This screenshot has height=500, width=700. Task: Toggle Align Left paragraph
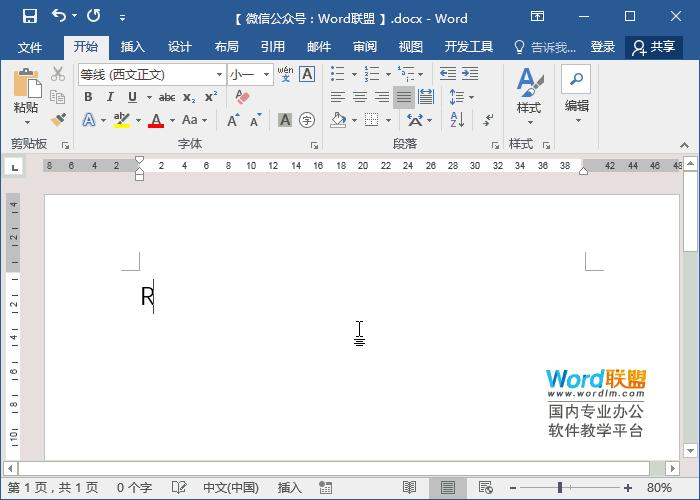click(x=338, y=97)
